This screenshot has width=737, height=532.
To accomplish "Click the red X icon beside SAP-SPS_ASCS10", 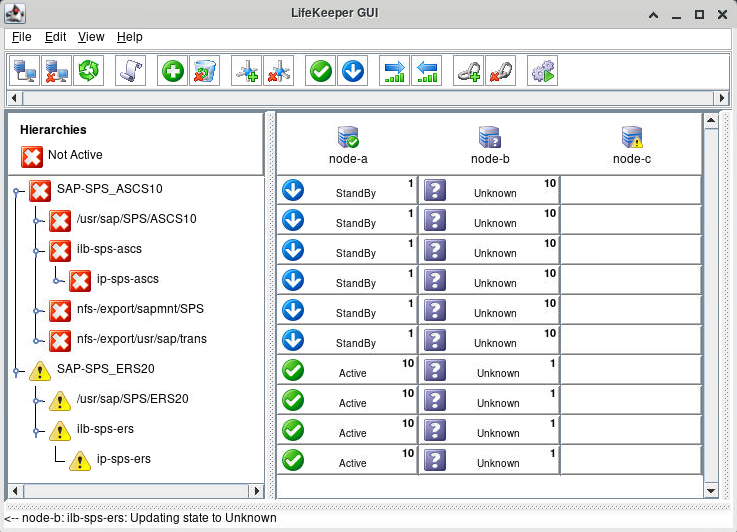I will [x=40, y=191].
